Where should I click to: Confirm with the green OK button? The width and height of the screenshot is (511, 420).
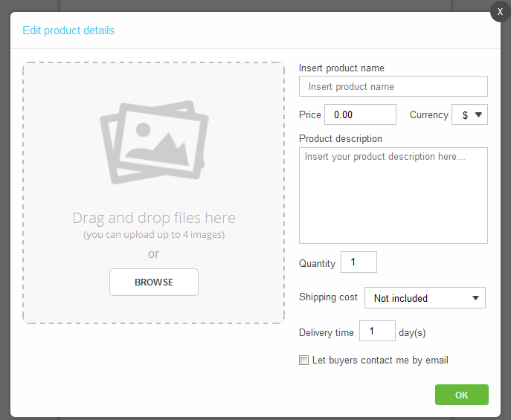pos(461,395)
